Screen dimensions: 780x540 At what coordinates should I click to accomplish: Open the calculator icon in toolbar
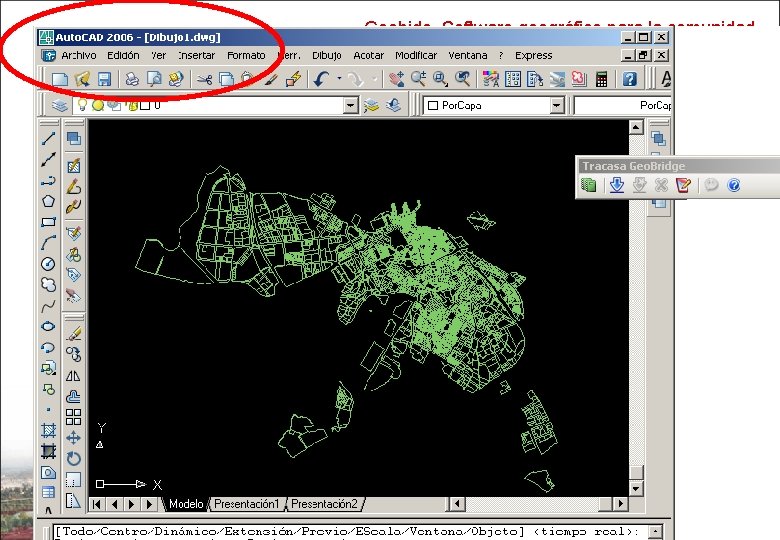pos(601,79)
